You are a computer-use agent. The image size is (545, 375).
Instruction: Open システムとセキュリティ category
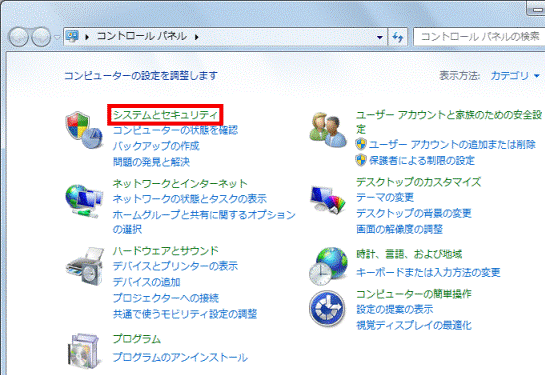(x=165, y=115)
